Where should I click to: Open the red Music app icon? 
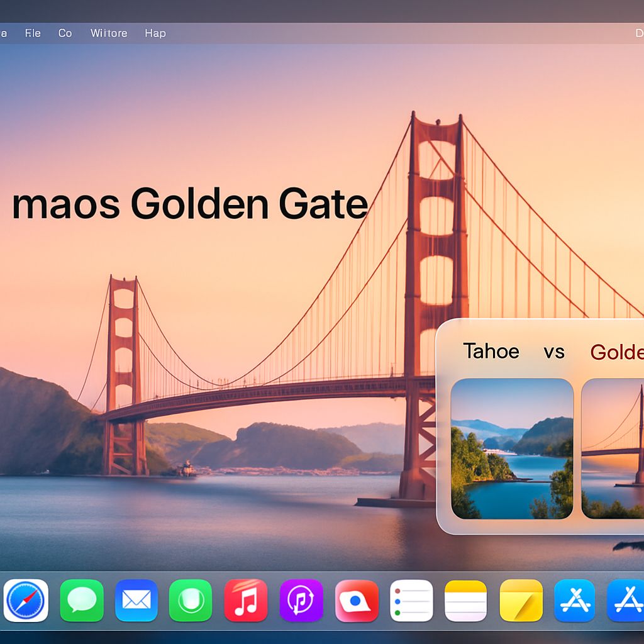246,601
